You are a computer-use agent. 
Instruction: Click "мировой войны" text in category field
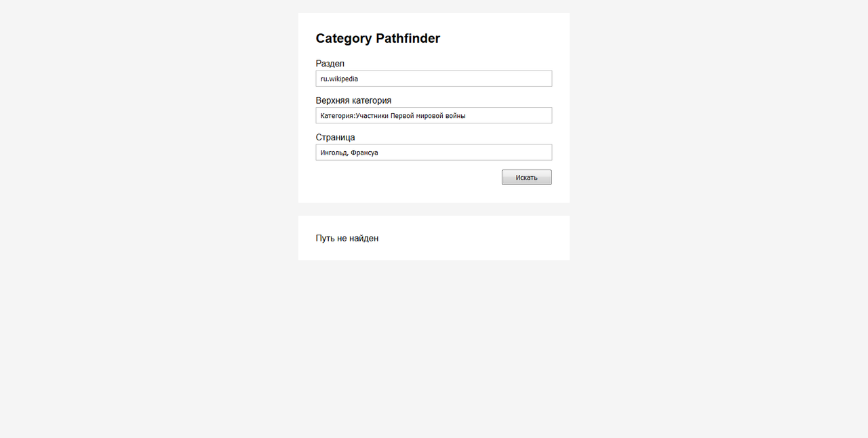click(x=443, y=116)
